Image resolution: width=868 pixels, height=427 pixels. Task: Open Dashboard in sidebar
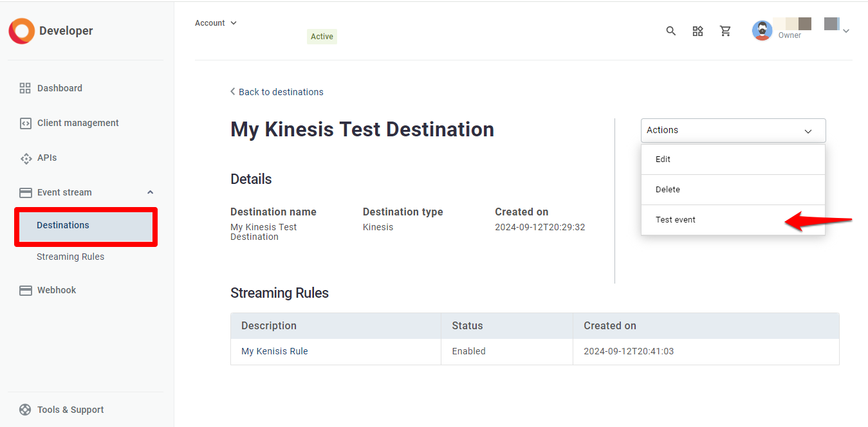click(60, 88)
